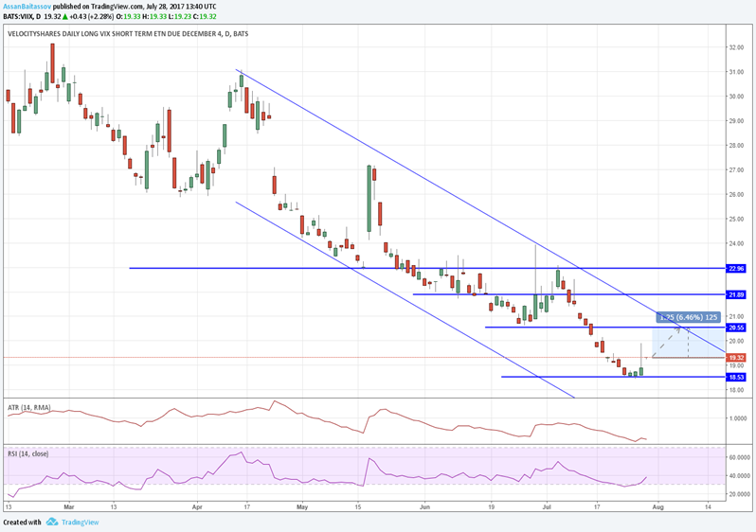Image resolution: width=756 pixels, height=532 pixels.
Task: Click the Jun label on the time axis
Action: (424, 507)
